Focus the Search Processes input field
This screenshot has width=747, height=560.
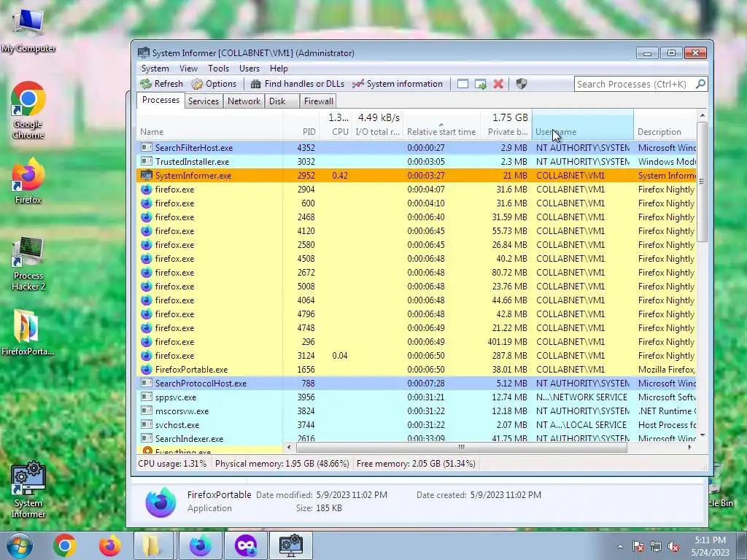[634, 85]
